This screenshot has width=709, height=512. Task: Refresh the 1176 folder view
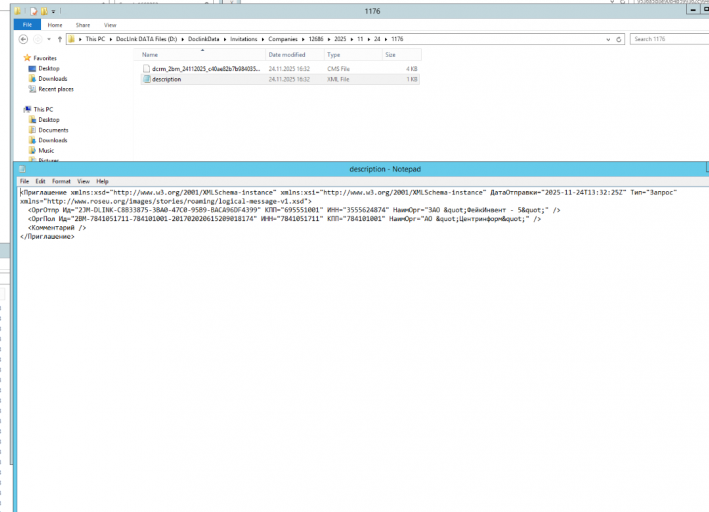(619, 39)
